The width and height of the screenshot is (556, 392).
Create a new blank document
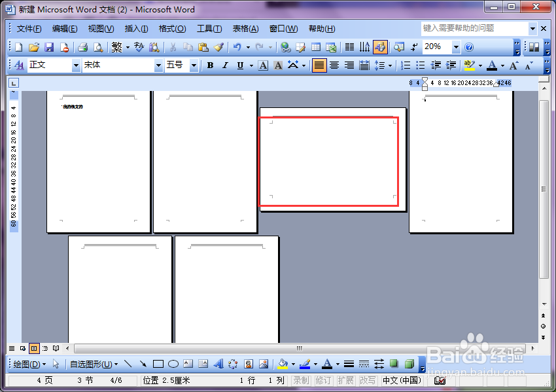(19, 47)
